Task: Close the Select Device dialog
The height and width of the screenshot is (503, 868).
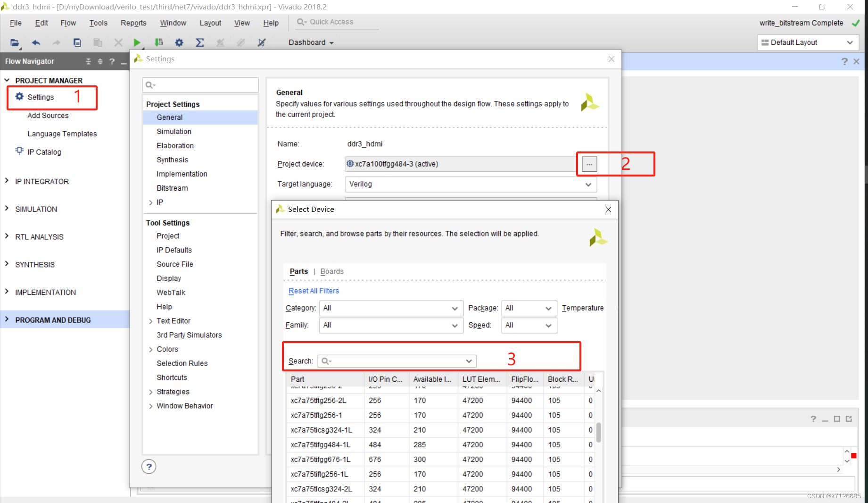Action: point(608,210)
